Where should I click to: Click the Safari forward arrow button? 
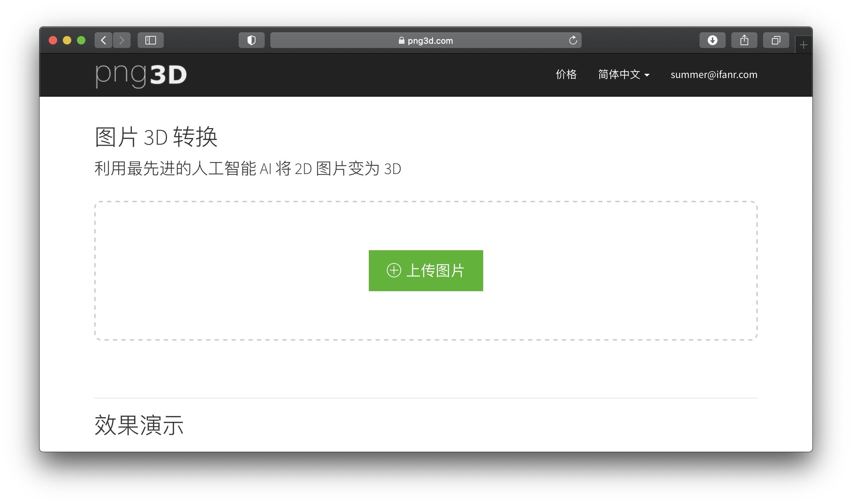point(122,40)
